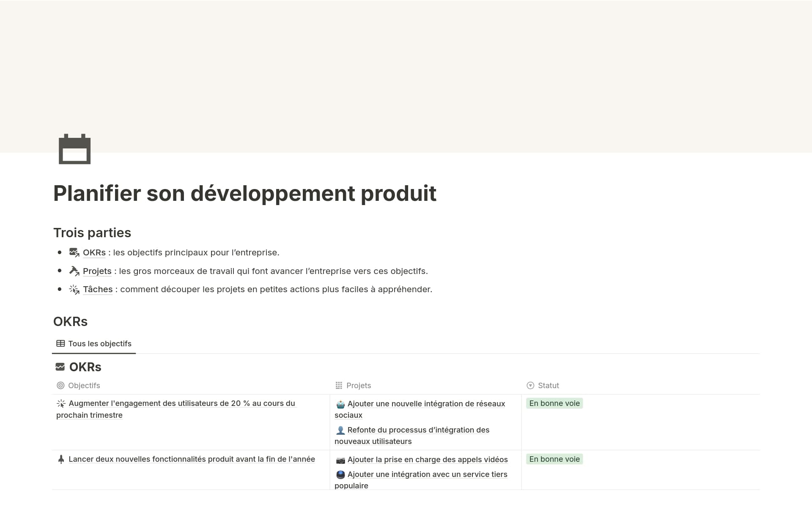The height and width of the screenshot is (507, 812).
Task: Click the grid icon in the Projets column header
Action: pyautogui.click(x=339, y=386)
